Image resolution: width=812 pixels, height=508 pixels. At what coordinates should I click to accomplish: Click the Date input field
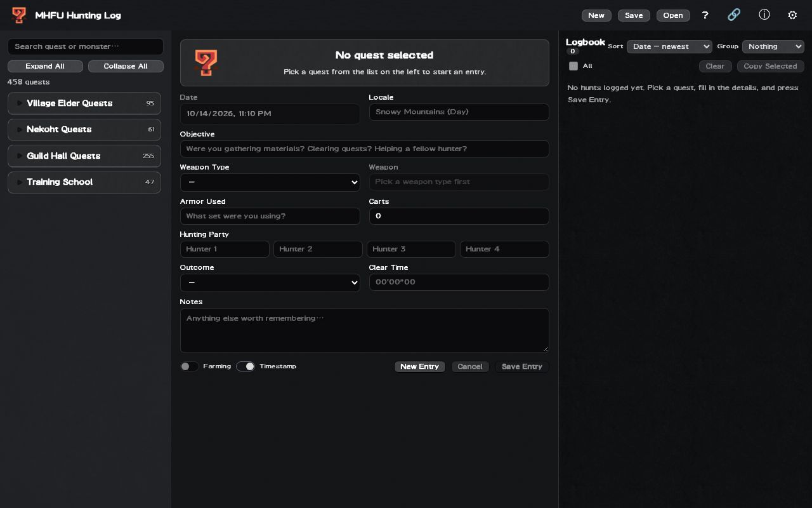tap(270, 114)
